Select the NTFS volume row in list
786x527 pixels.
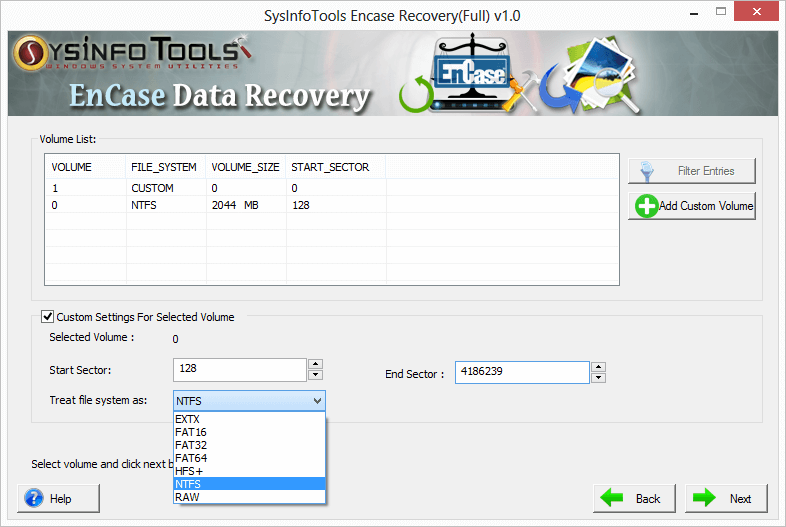point(332,205)
